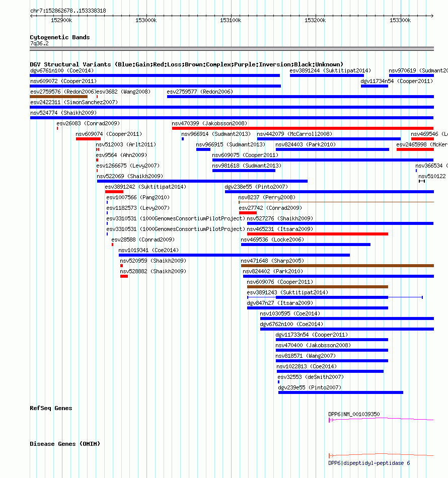Screen dimensions: 448x478
Task: Select nsv966915 (Sudmant2013) variant
Action: click(x=203, y=149)
